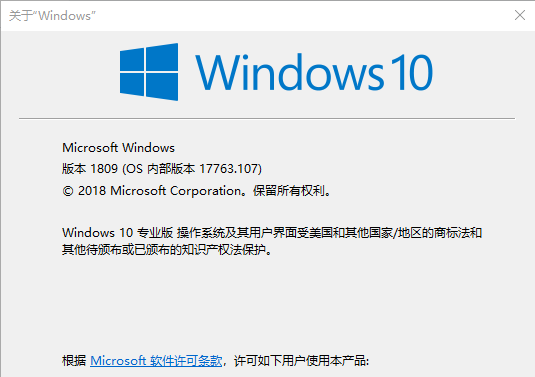Click the OS build number 17763.107
Screen dimensions: 535x377
[x=229, y=169]
